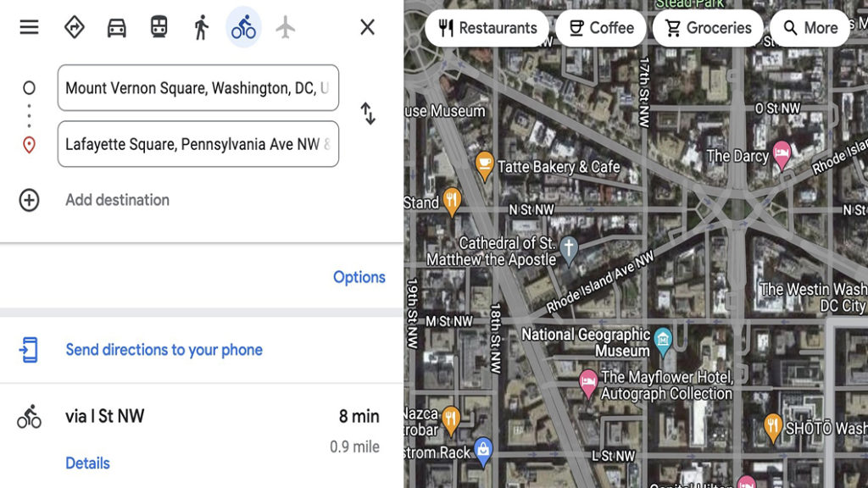
Task: Switch to driving directions
Action: tap(116, 27)
